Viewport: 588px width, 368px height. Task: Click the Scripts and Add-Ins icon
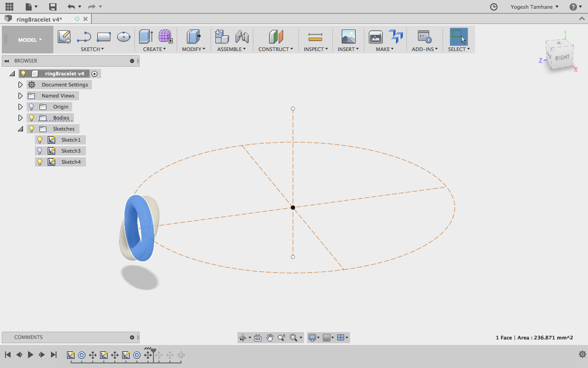click(424, 37)
